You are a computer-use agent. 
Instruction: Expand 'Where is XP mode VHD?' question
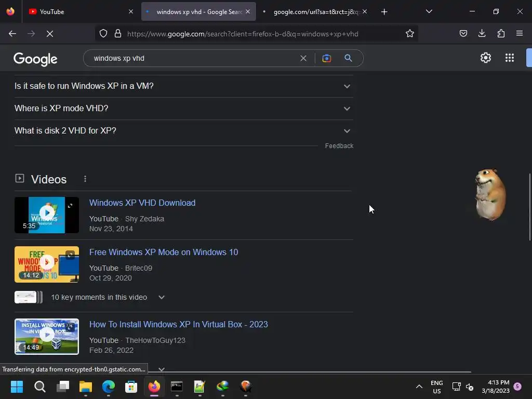(183, 109)
